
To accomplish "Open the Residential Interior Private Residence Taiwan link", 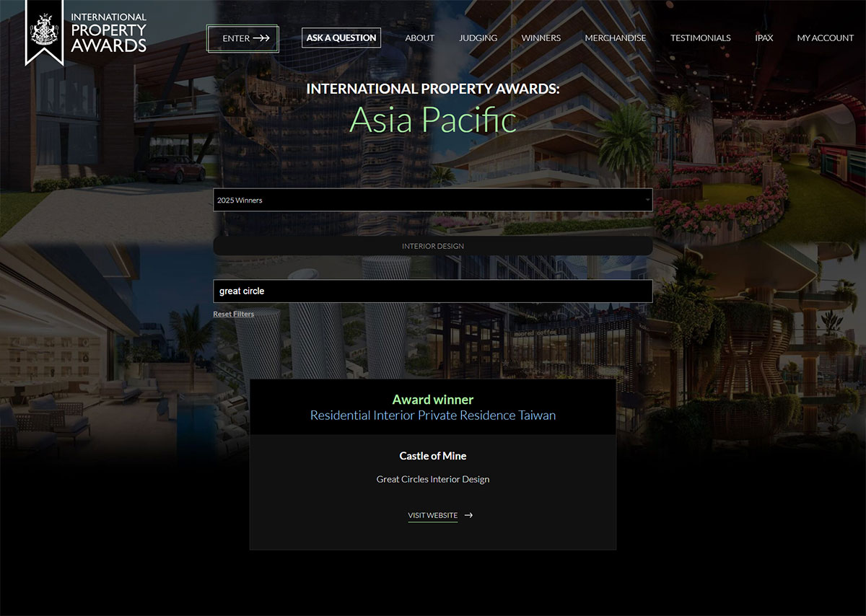I will (x=432, y=415).
